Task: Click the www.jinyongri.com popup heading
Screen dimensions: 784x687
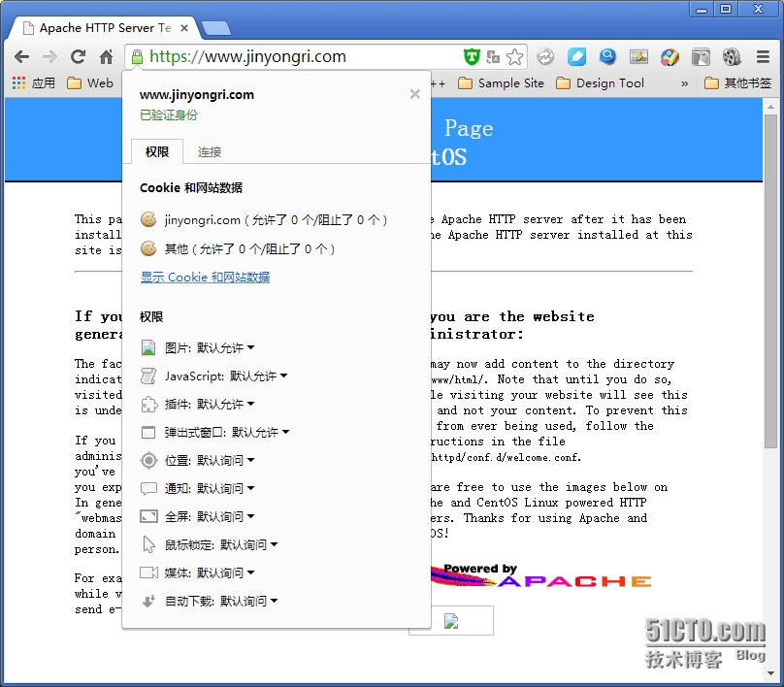Action: pos(197,94)
